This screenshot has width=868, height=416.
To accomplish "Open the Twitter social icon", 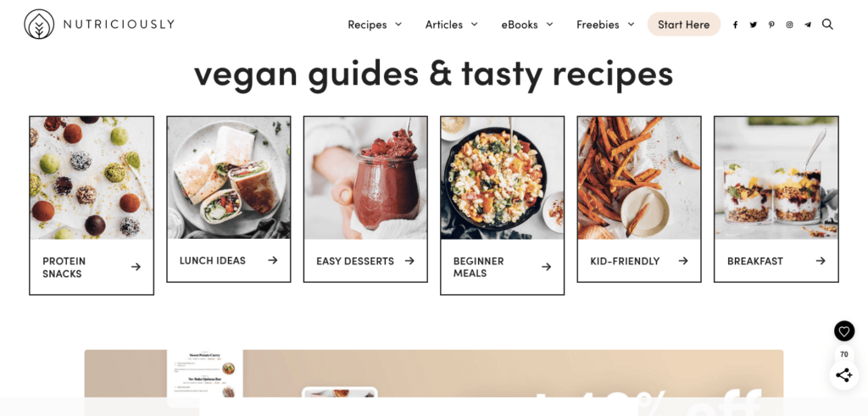I will coord(754,25).
